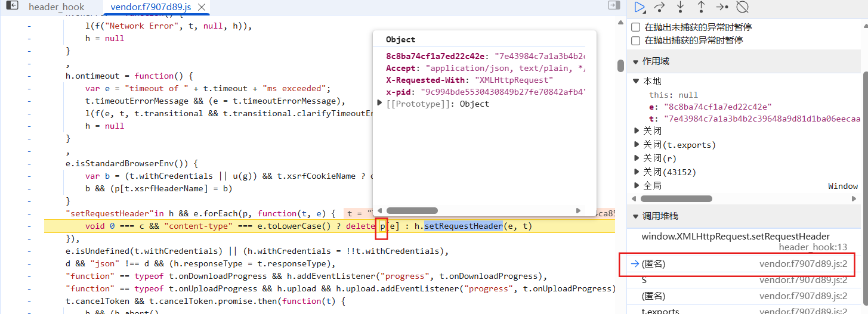Enable pause on caught exceptions (捕获)
This screenshot has height=314, width=868.
(636, 41)
